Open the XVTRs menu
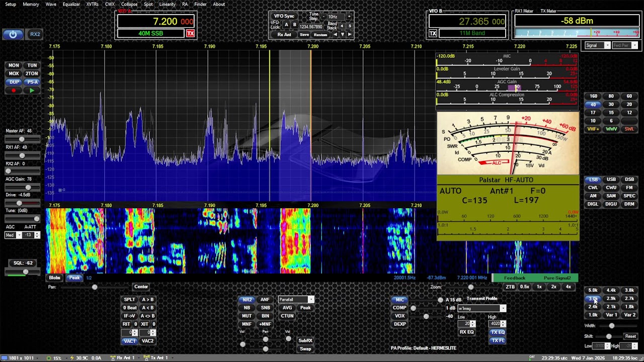 [x=92, y=4]
